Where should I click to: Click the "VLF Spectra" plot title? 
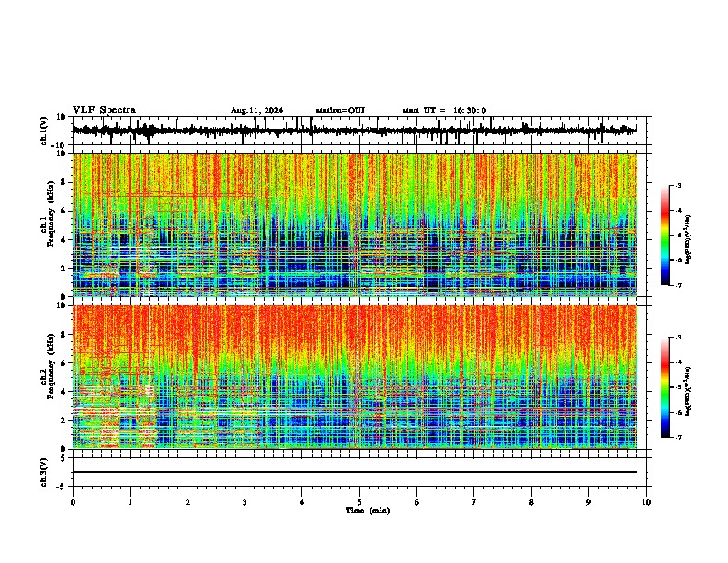click(104, 110)
